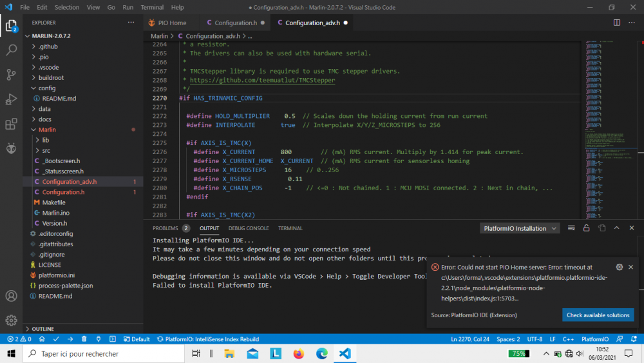Switch to the PROBLEMS panel tab
Viewport: 644px width, 363px height.
166,228
